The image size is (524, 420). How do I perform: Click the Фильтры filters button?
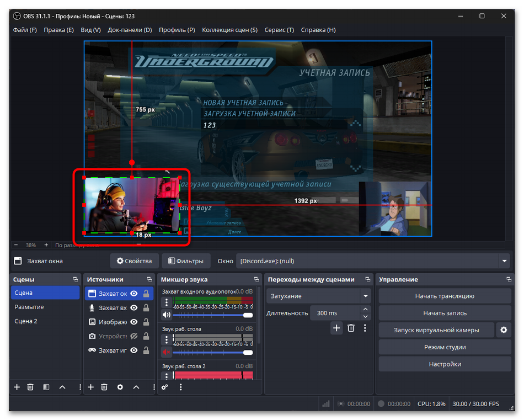coord(186,261)
